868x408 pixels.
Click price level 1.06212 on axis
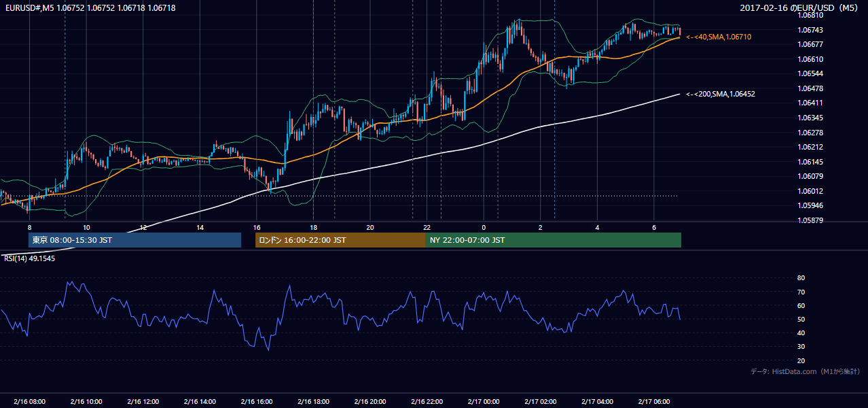click(x=810, y=147)
